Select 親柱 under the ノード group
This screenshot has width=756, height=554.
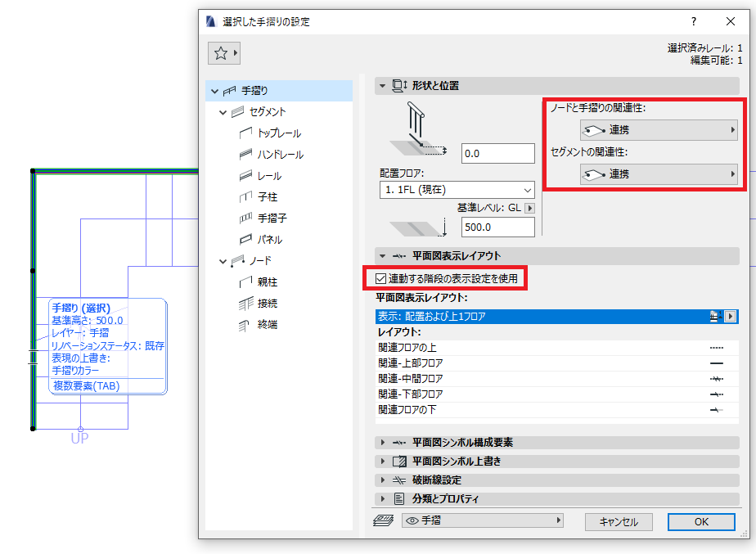(267, 282)
